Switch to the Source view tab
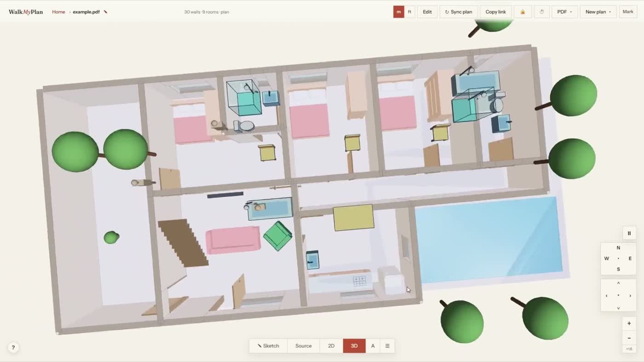This screenshot has width=644, height=362. 304,346
